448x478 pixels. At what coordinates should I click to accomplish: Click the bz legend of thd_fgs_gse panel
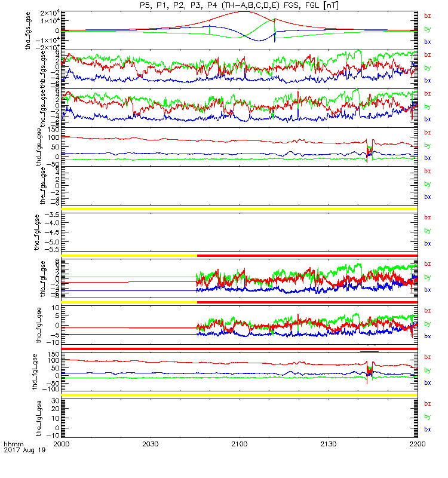[x=428, y=132]
